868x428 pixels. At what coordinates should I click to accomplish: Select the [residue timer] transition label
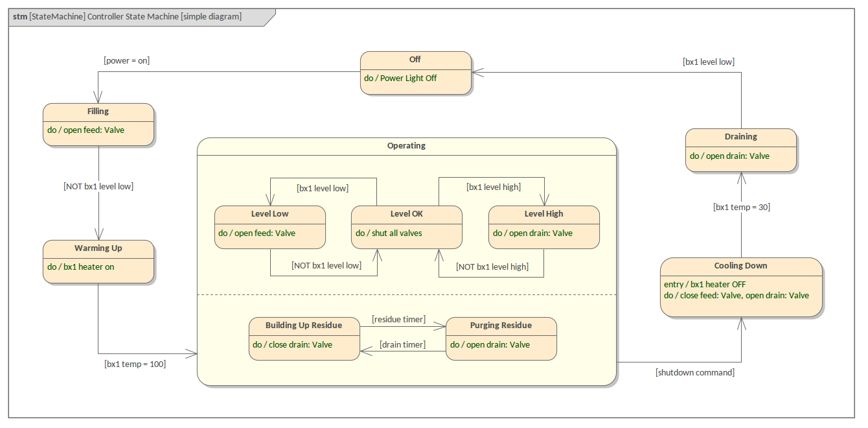click(398, 319)
